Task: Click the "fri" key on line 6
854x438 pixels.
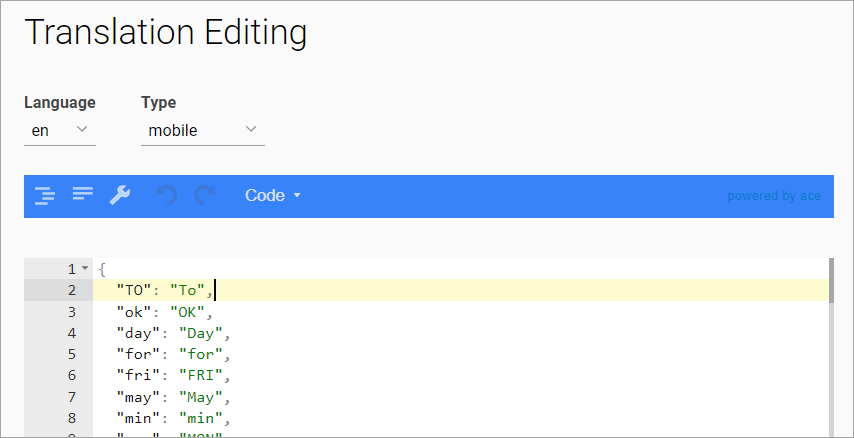Action: [x=137, y=375]
